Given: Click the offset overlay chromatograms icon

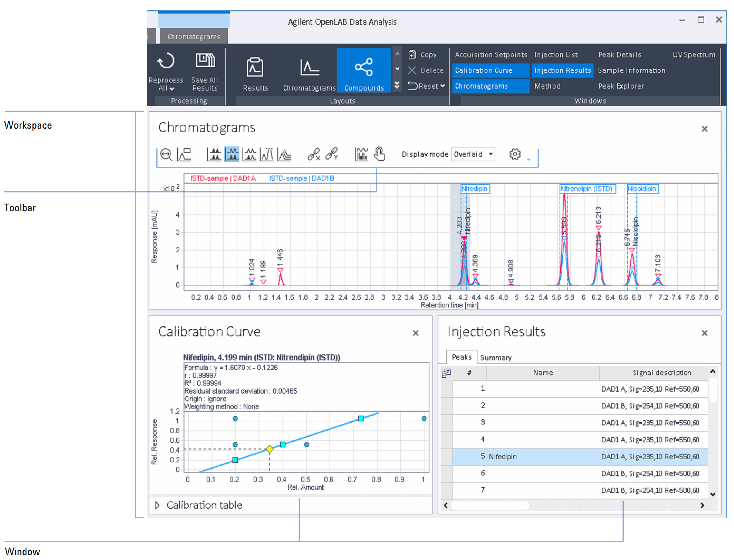Looking at the screenshot, I should pyautogui.click(x=284, y=154).
